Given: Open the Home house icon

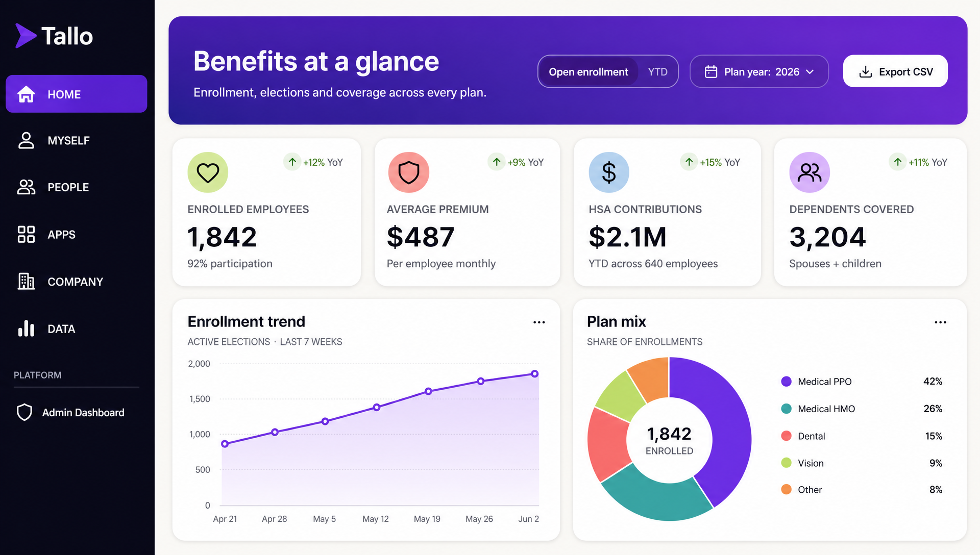Looking at the screenshot, I should tap(26, 94).
